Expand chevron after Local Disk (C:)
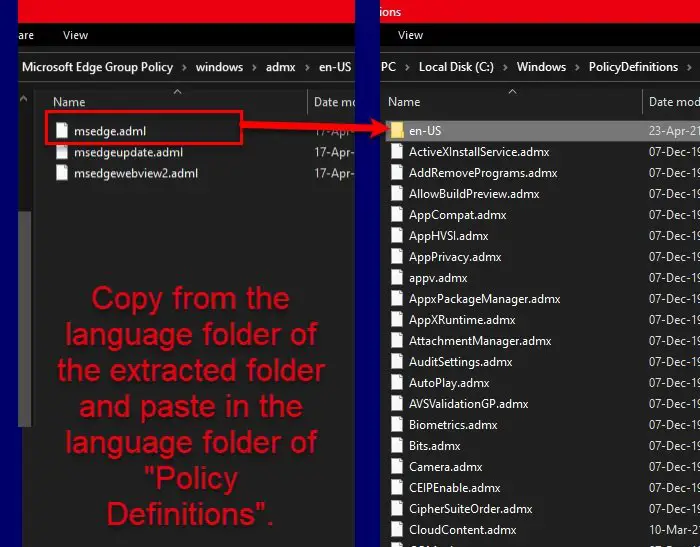Image resolution: width=700 pixels, height=547 pixels. [x=505, y=68]
